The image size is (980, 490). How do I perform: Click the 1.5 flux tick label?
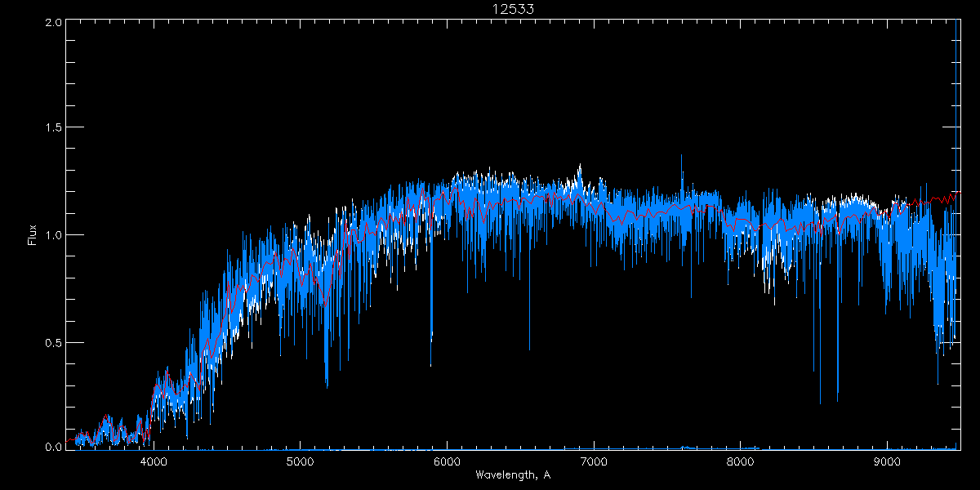click(54, 128)
